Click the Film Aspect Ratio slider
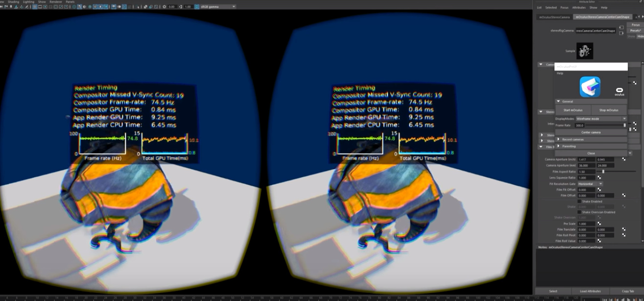The width and height of the screenshot is (644, 301). [x=616, y=172]
